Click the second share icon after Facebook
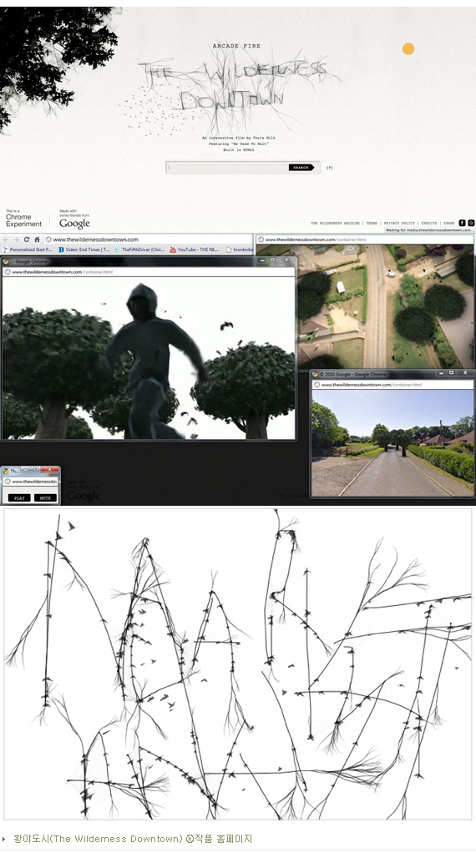This screenshot has width=476, height=868. pos(471,223)
